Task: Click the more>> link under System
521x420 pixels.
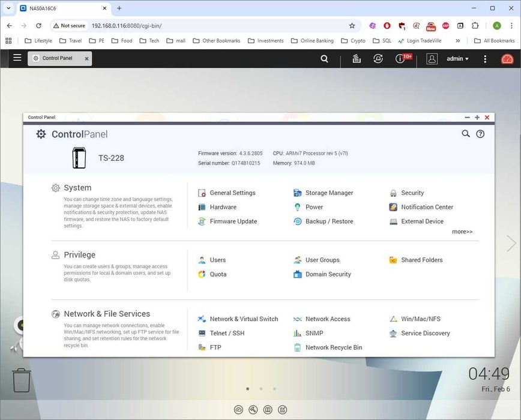Action: pos(462,232)
